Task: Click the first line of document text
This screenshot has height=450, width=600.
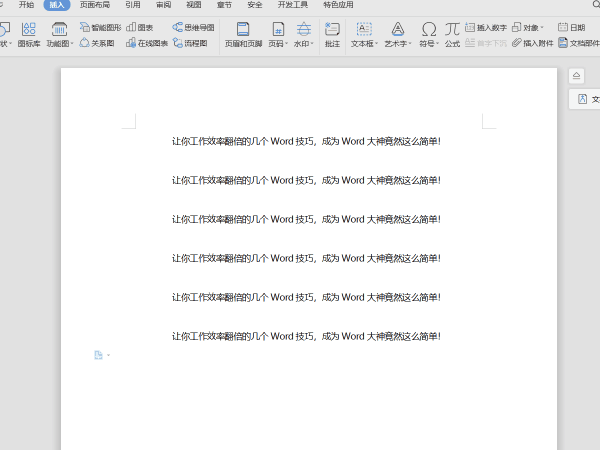Action: pos(306,142)
